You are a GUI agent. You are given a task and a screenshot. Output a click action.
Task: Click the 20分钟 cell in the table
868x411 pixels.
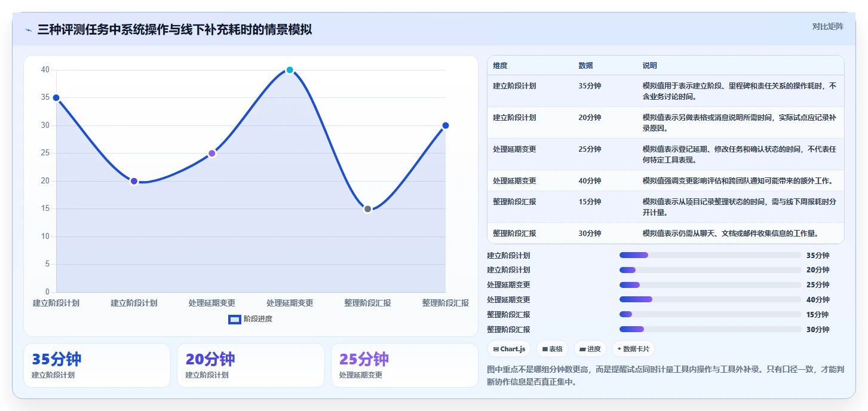590,118
